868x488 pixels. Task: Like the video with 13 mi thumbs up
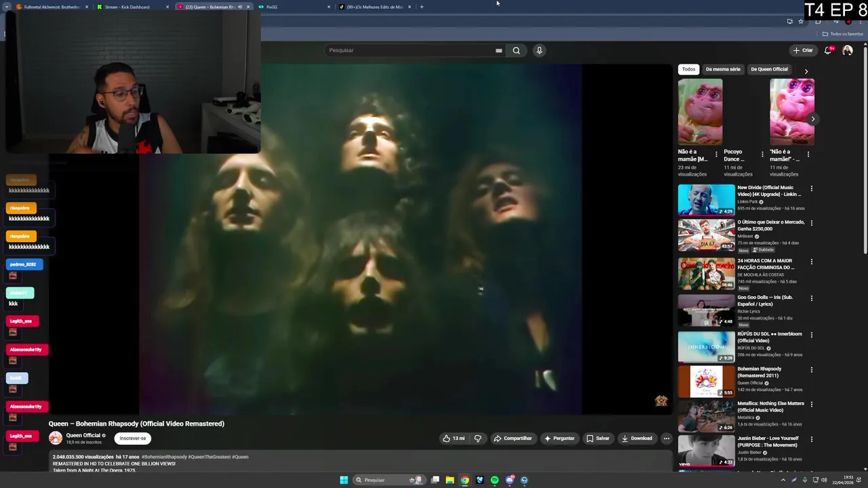(x=454, y=439)
